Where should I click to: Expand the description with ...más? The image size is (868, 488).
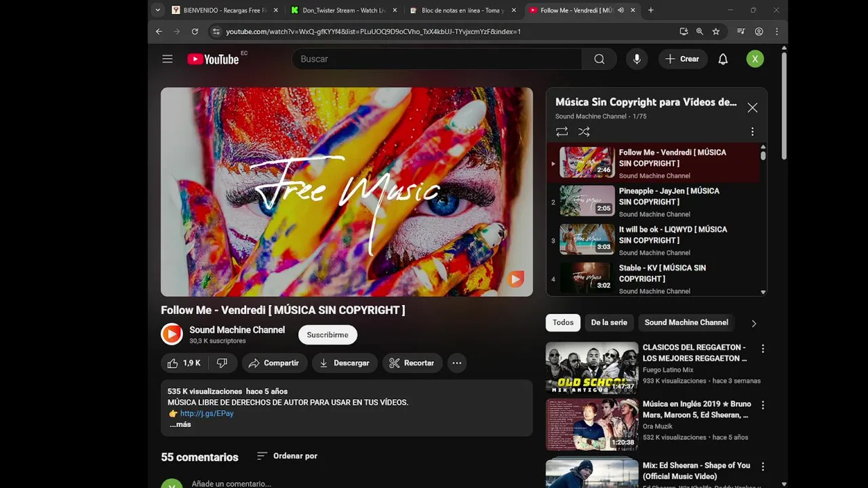click(180, 424)
